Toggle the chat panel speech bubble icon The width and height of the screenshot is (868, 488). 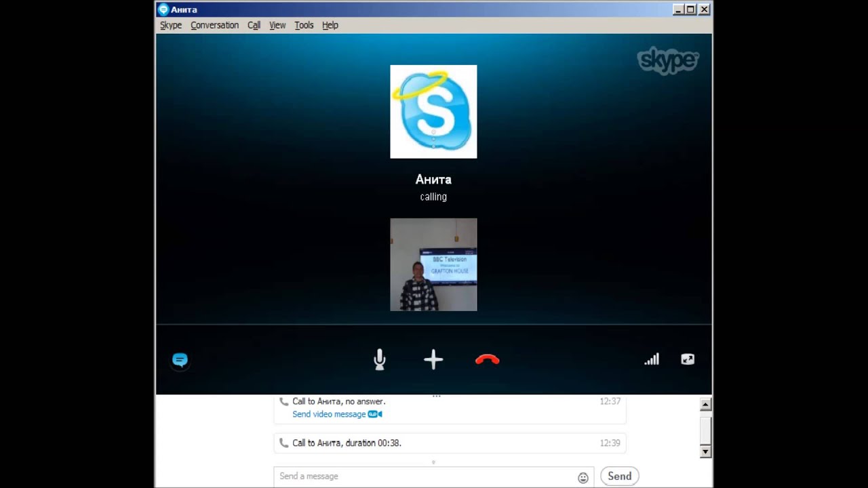click(180, 360)
